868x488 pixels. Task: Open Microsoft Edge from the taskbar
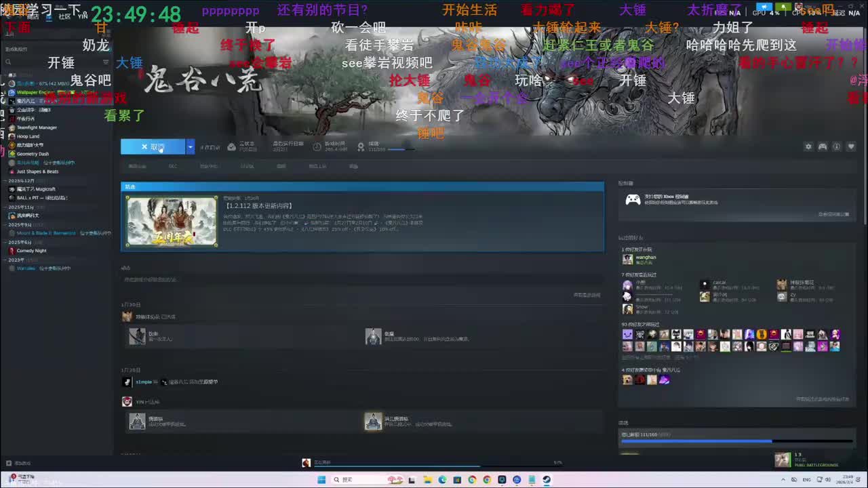point(443,480)
